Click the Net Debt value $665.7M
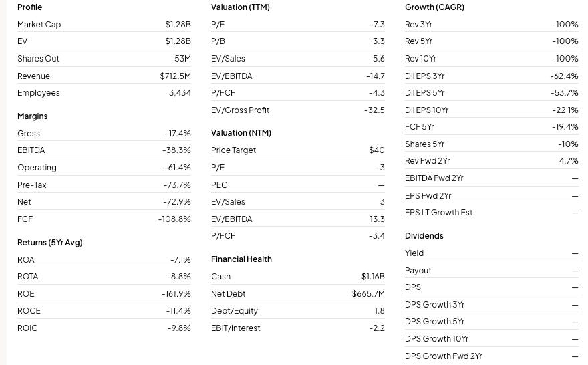The image size is (588, 365). 368,293
